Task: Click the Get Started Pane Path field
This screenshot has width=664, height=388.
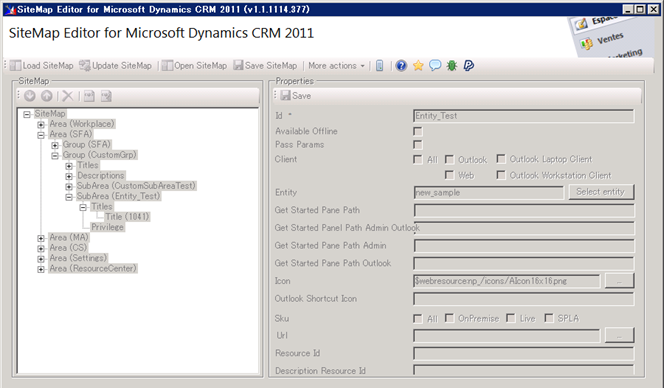Action: [524, 211]
